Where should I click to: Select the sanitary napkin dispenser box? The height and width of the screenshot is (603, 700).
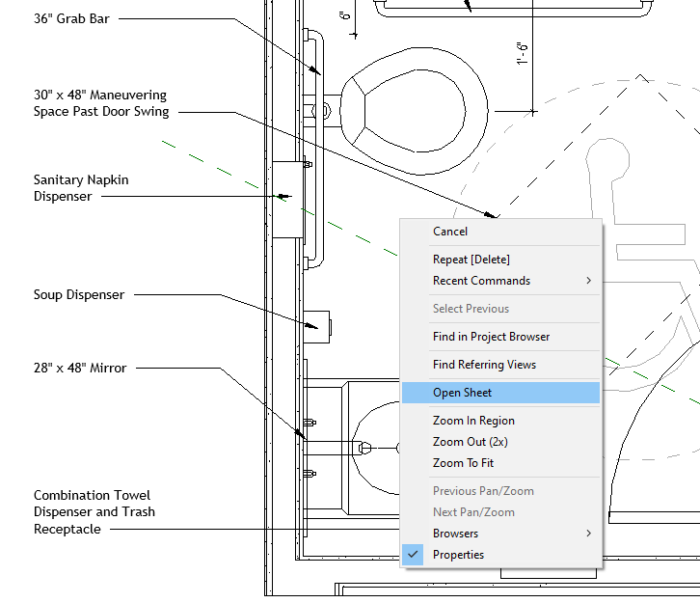(x=287, y=200)
